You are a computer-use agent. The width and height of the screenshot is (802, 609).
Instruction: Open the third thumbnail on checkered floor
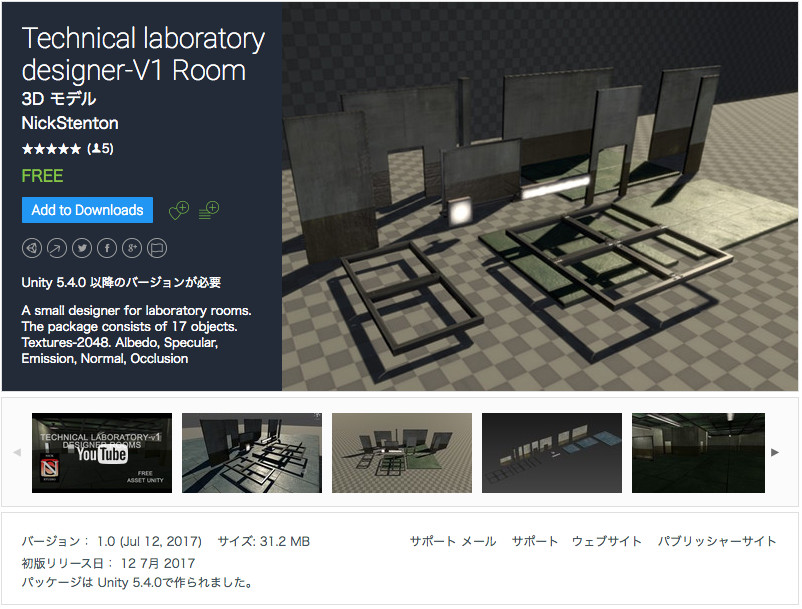402,453
